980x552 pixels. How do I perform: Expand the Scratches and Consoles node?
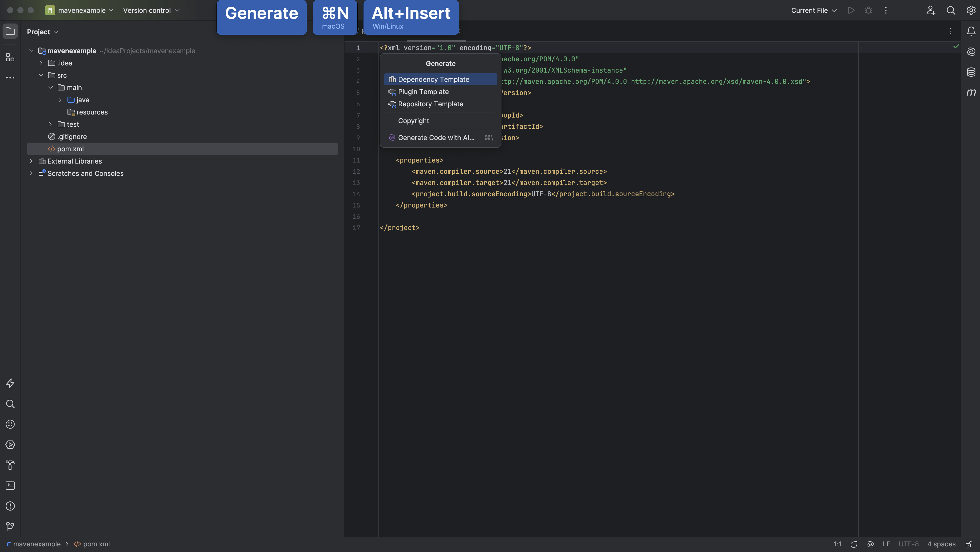pyautogui.click(x=31, y=174)
